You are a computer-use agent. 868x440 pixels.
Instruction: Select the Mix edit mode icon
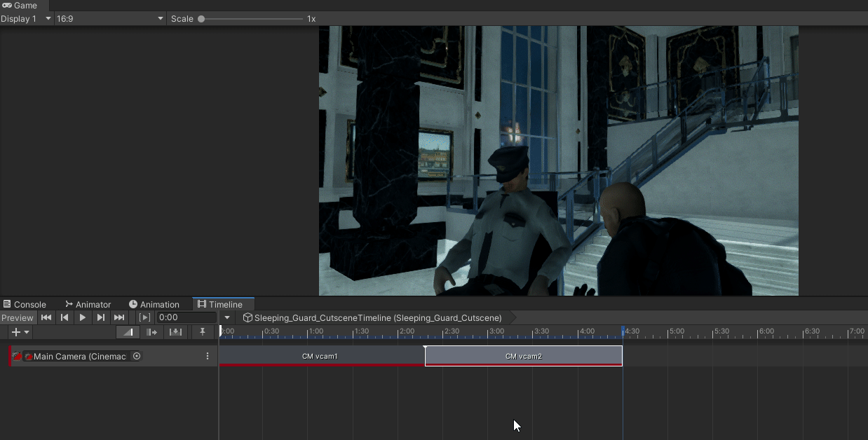(x=128, y=332)
